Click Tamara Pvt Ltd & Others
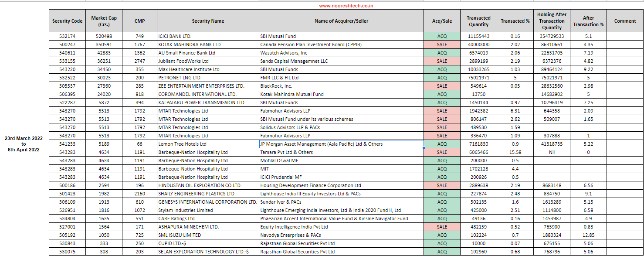Screen dimensions: 644x256 pos(341,152)
